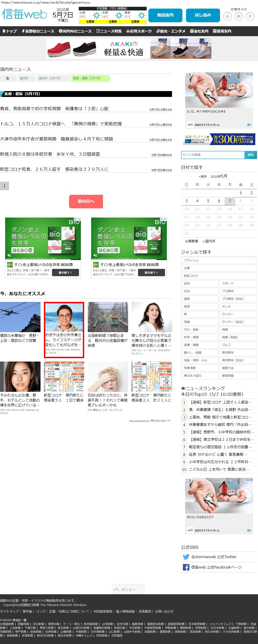Click the home icon in the breadcrumb
258x644 pixels.
click(7, 78)
